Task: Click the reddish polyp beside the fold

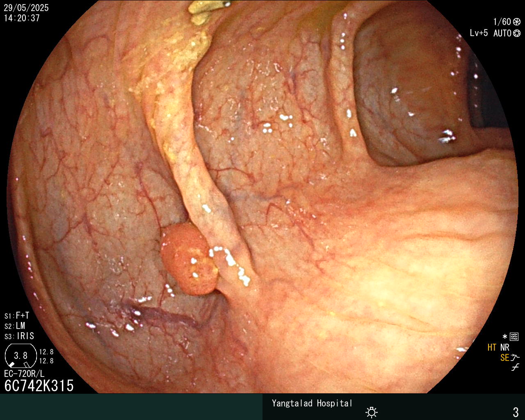Action: [189, 258]
